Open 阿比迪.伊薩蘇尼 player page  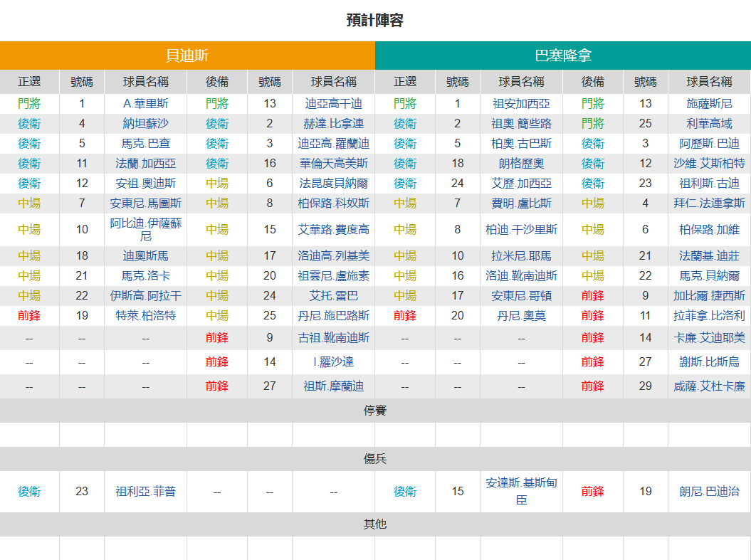coord(146,230)
